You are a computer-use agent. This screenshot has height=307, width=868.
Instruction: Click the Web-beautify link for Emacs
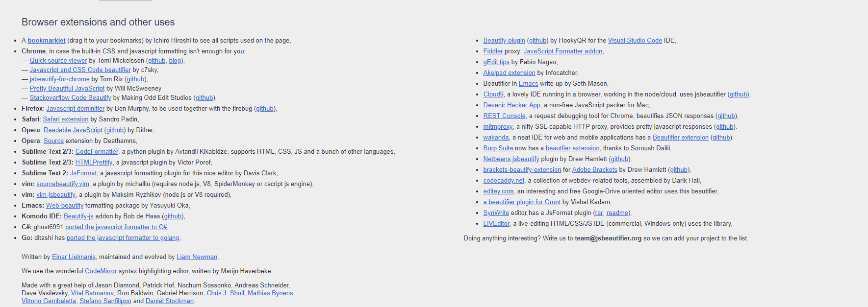[x=65, y=206]
